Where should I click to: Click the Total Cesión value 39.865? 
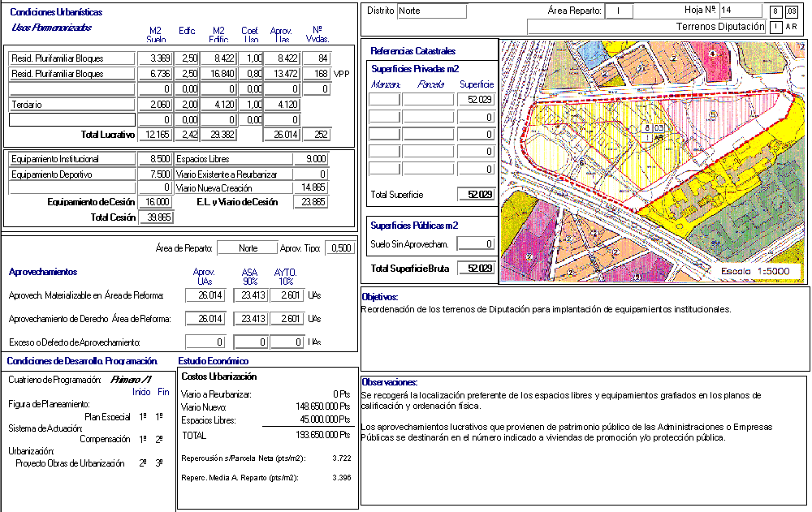(154, 217)
